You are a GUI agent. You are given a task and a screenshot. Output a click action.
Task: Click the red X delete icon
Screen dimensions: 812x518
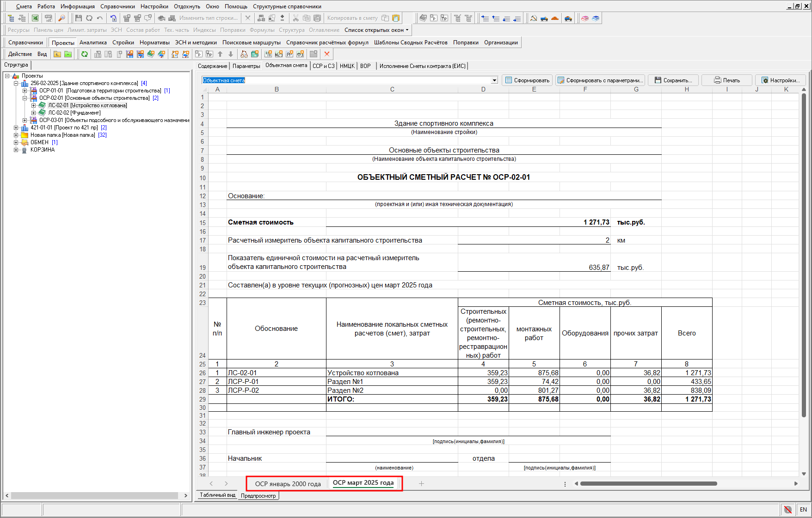point(327,54)
